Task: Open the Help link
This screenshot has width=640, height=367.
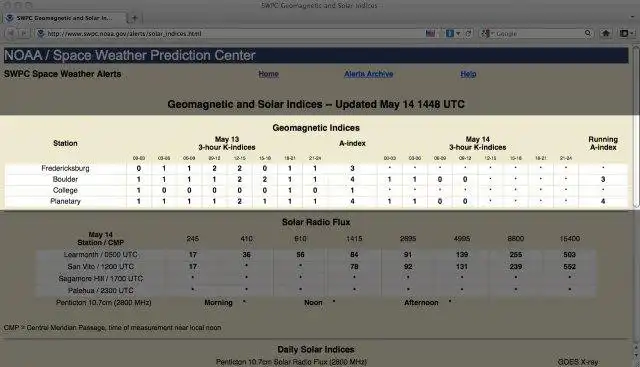Action: 468,74
